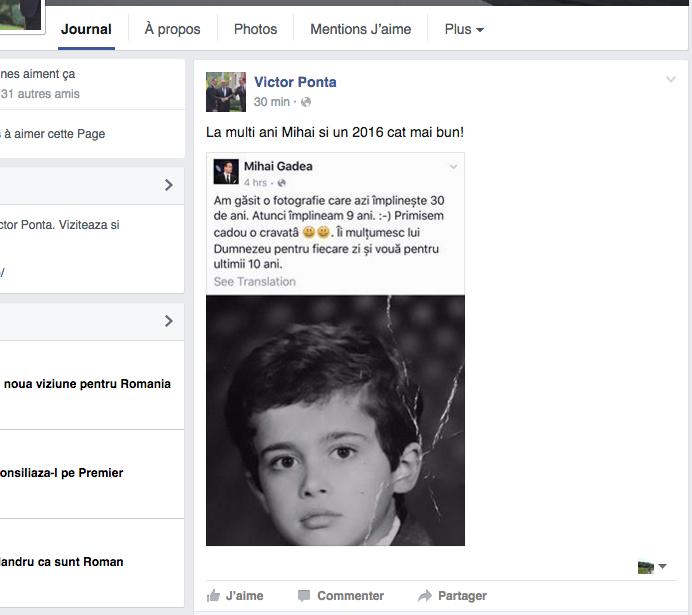Click the Partager share arrow icon

click(424, 596)
